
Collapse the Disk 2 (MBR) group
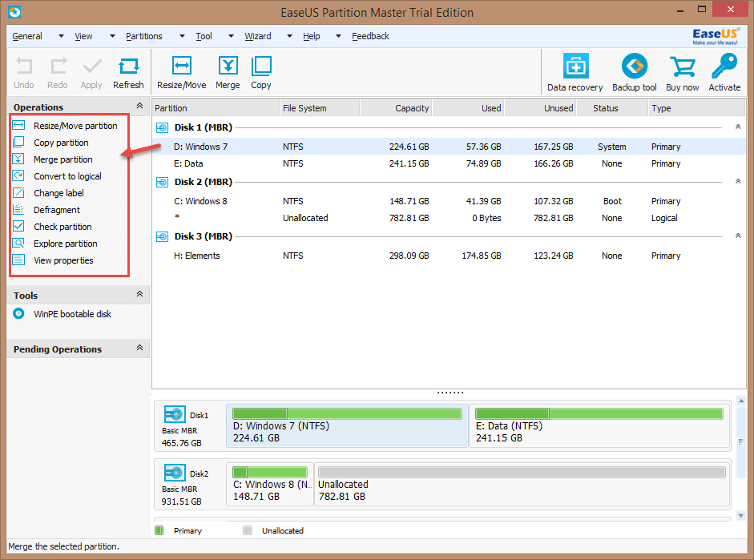738,181
